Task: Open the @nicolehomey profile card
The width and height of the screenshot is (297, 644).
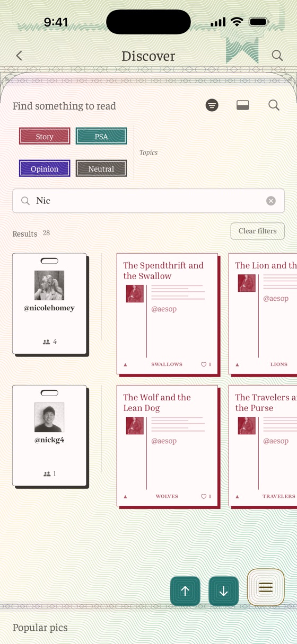Action: [x=49, y=303]
